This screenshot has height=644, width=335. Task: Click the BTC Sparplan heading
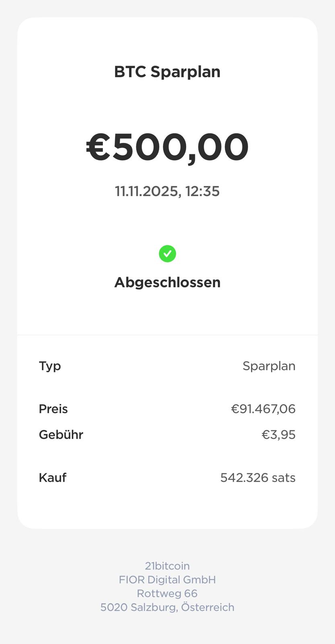(167, 72)
